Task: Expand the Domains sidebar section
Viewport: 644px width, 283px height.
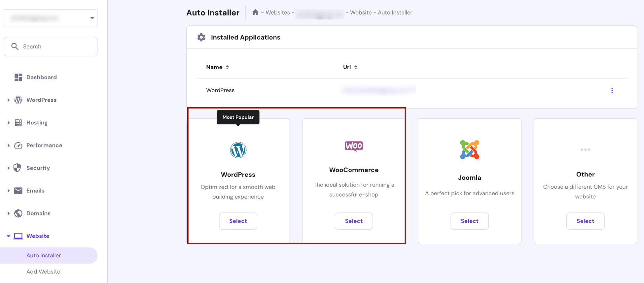Action: click(x=8, y=213)
